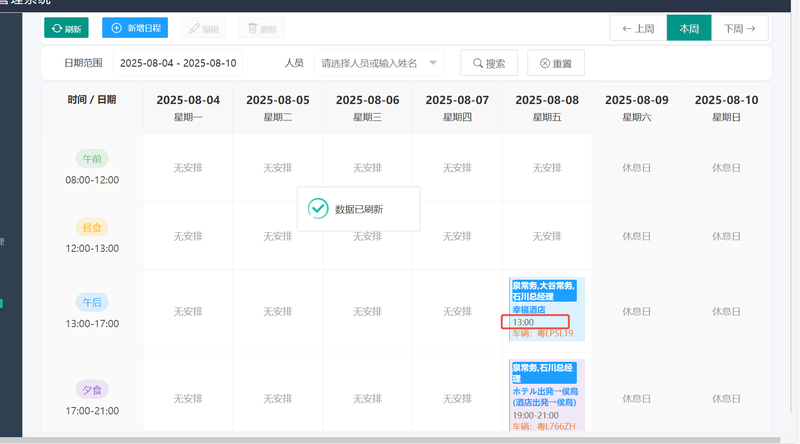800x444 pixels.
Task: Click the date range field 2025-08-04 - 2025-08-10
Action: (178, 63)
